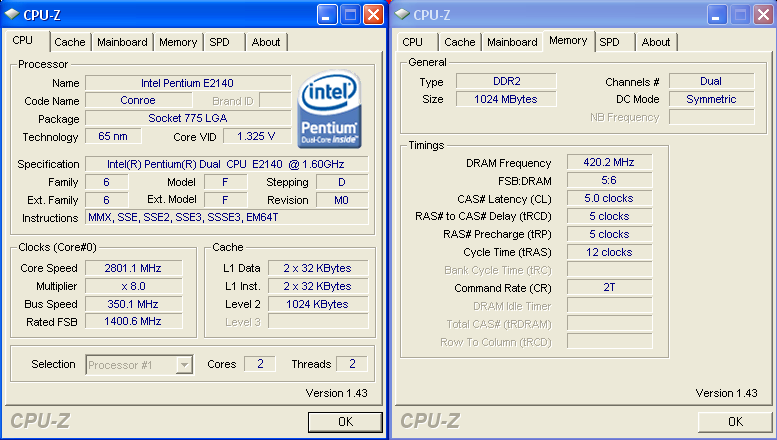Open the Mainboard tab in right CPU-Z window

(x=512, y=42)
